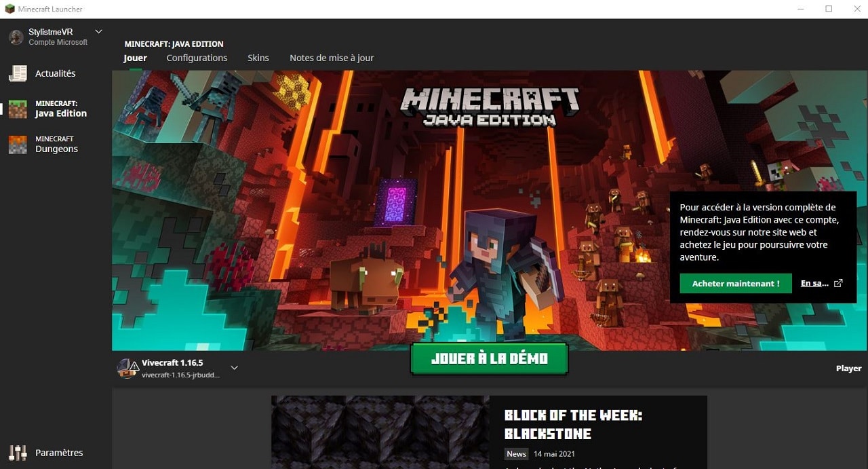Open the Paramètres sliders icon
The height and width of the screenshot is (469, 868).
[x=18, y=453]
